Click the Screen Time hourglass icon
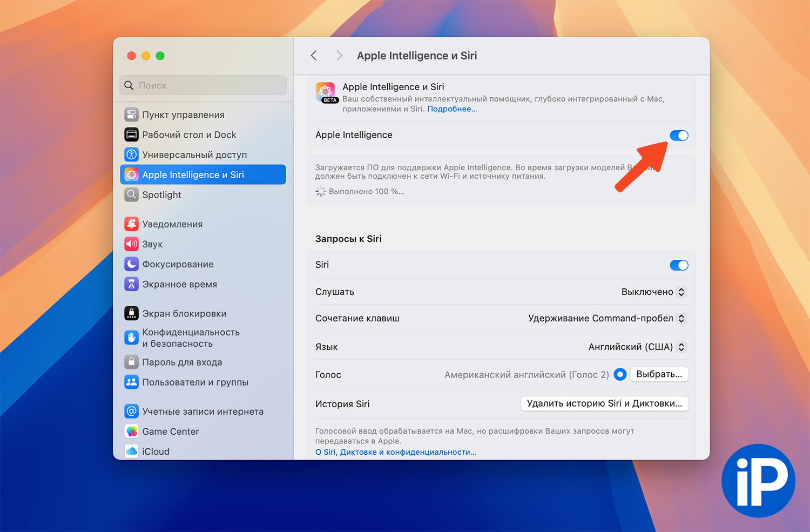This screenshot has height=532, width=810. coord(131,284)
